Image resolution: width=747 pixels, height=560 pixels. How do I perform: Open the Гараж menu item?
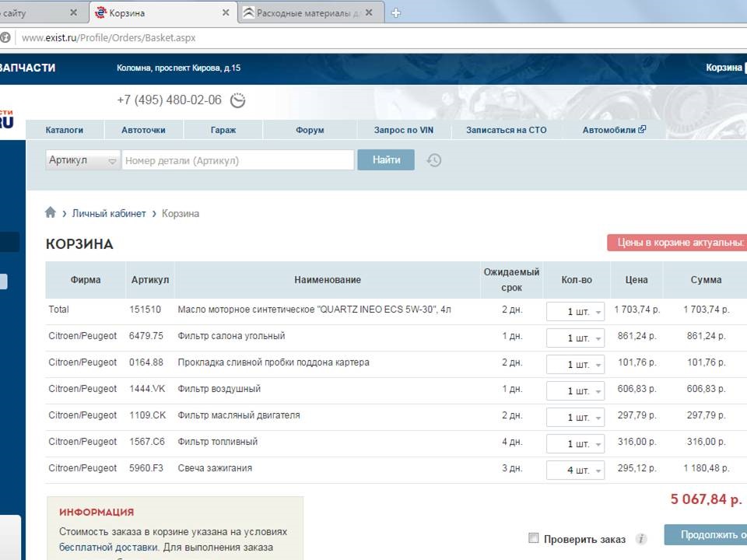pos(223,130)
